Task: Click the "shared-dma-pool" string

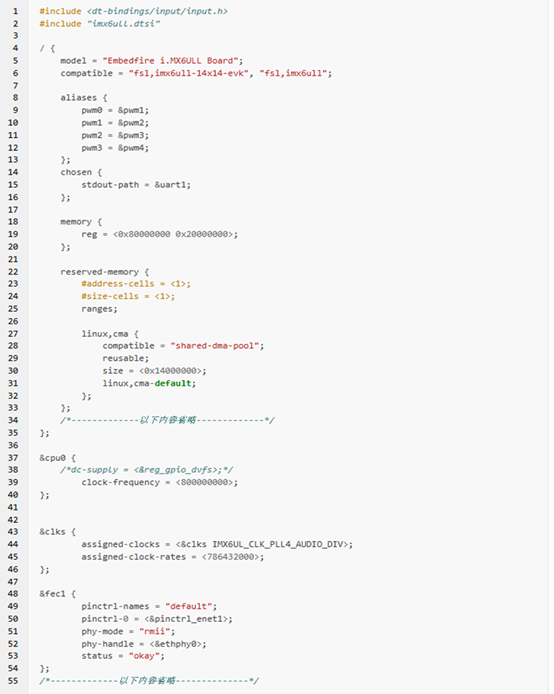Action: (215, 346)
